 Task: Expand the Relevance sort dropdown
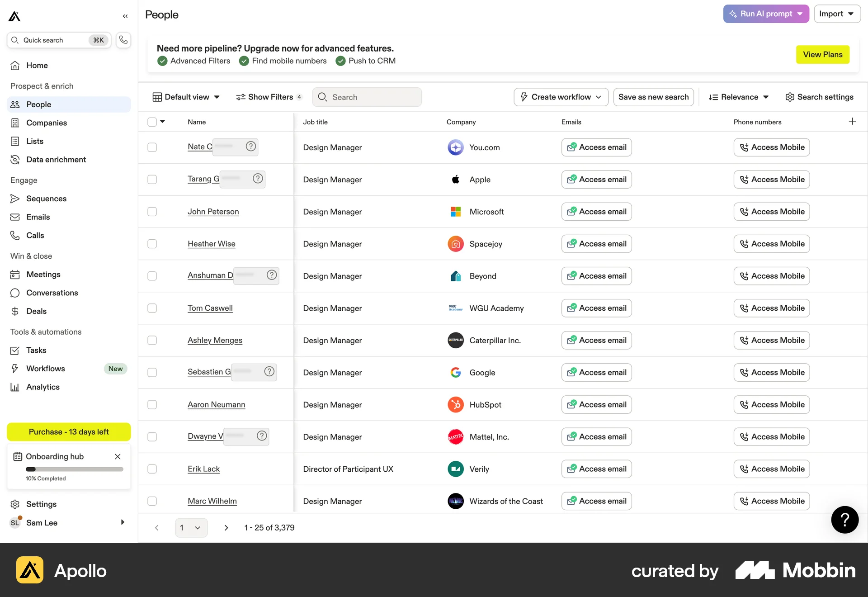click(x=738, y=97)
